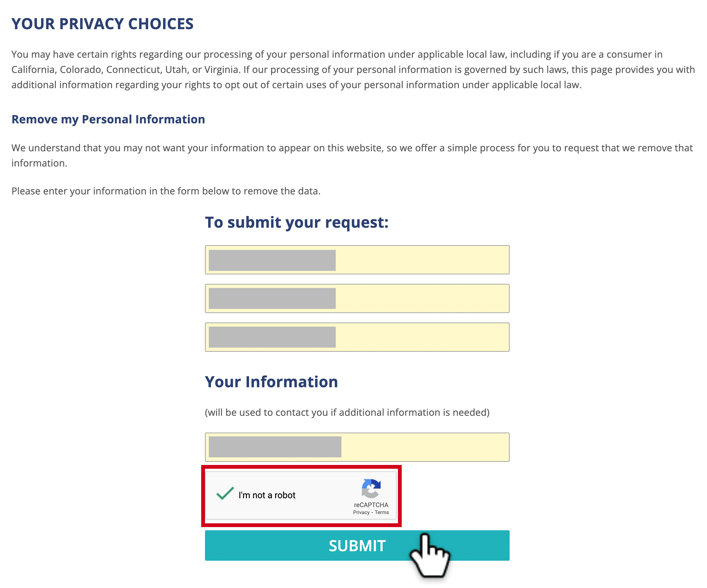The height and width of the screenshot is (588, 707).
Task: Check the I'm not a robot checkmark
Action: (225, 493)
